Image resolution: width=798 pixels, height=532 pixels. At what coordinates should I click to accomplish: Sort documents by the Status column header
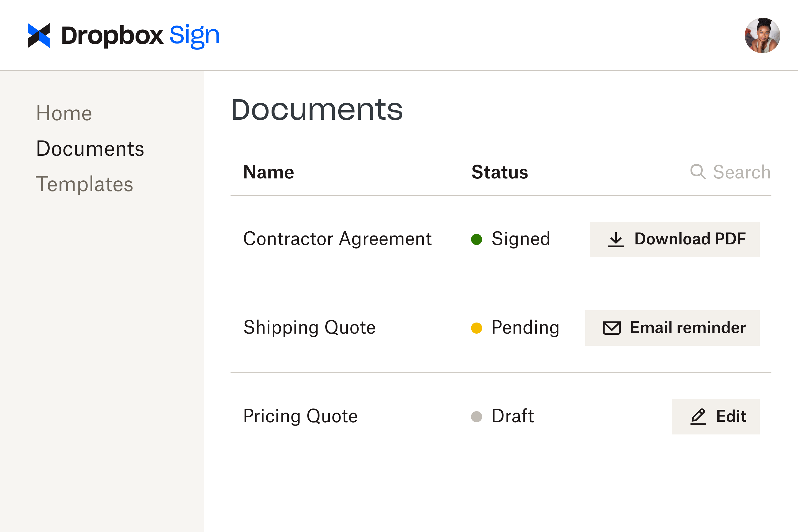[499, 172]
